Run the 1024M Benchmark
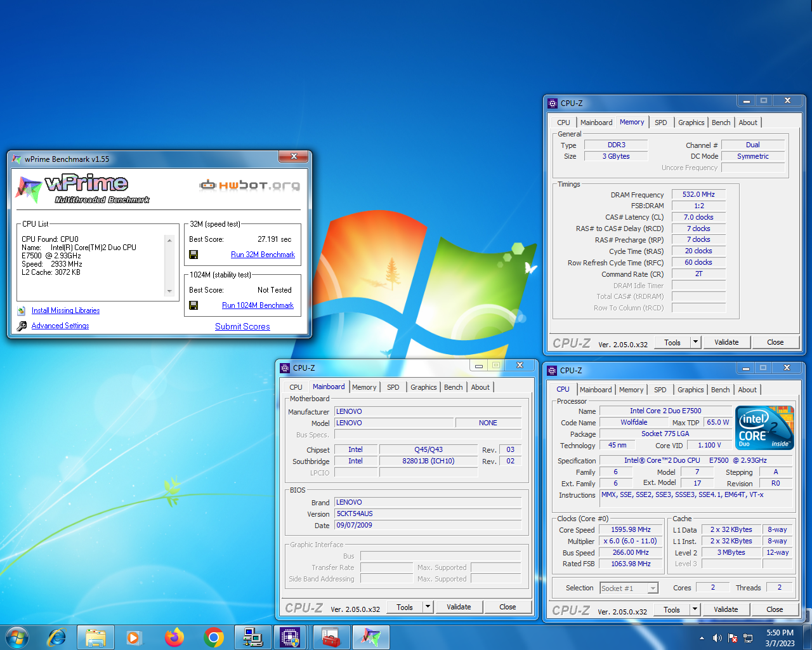Screen dimensions: 812x650 pyautogui.click(x=258, y=305)
